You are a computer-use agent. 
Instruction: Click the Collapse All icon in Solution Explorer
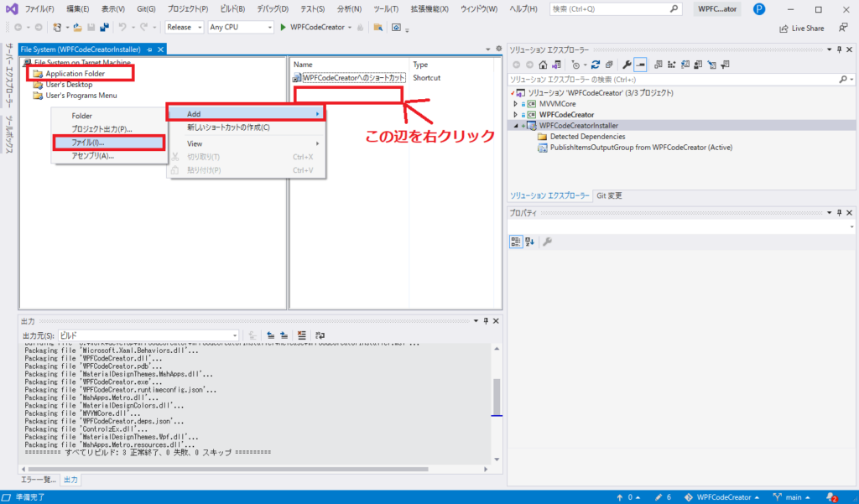tap(609, 65)
